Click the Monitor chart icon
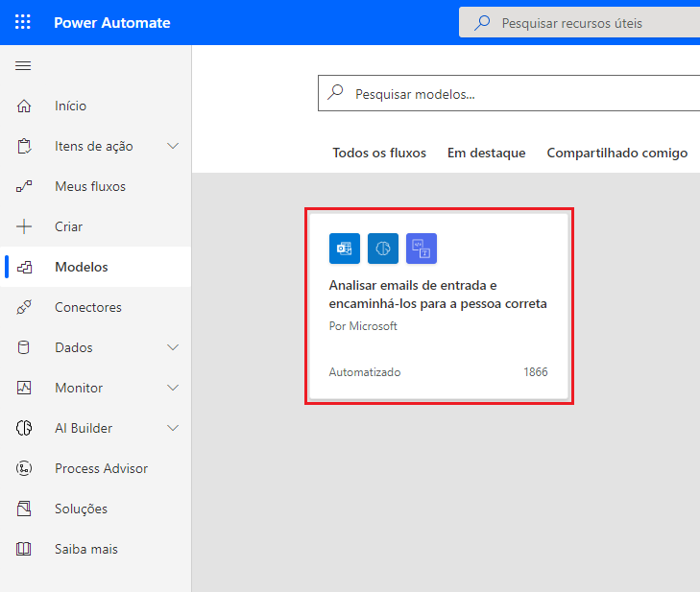700x592 pixels. pos(24,388)
